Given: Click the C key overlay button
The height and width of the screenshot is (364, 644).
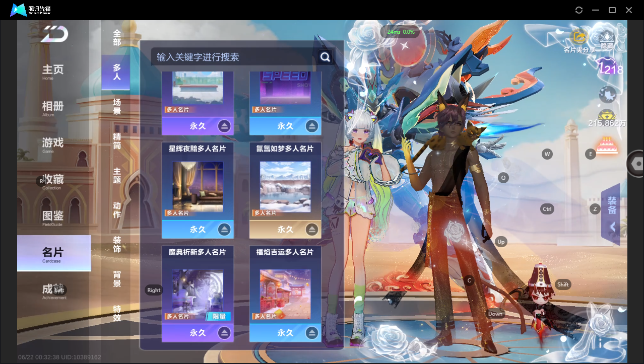Looking at the screenshot, I should coord(469,280).
